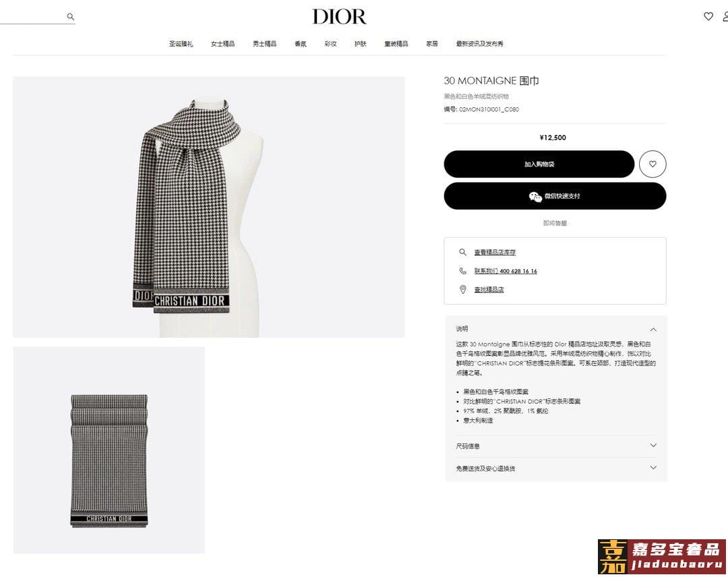The image size is (728, 577).
Task: Open the 香氛 fragrance menu
Action: (301, 44)
